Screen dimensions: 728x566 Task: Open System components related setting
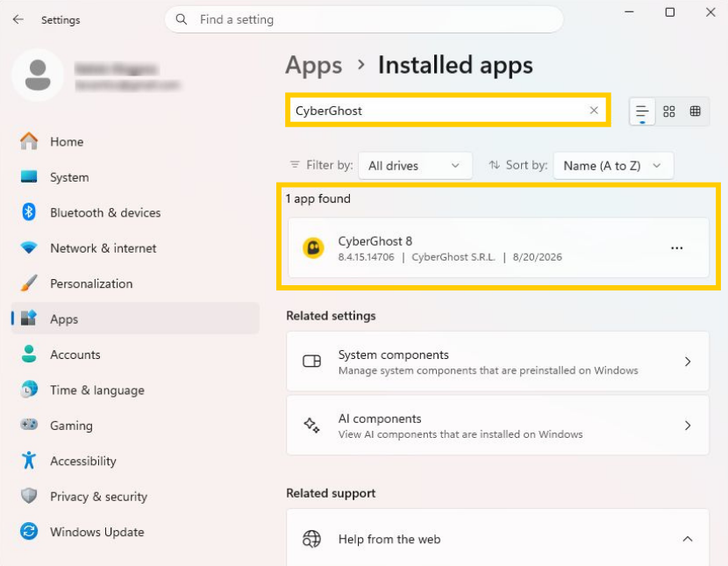coord(497,362)
